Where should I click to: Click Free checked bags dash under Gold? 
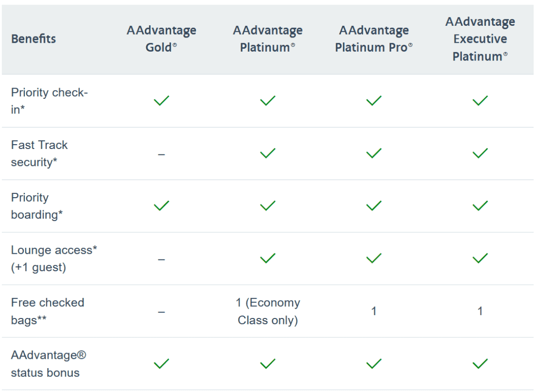pos(161,312)
